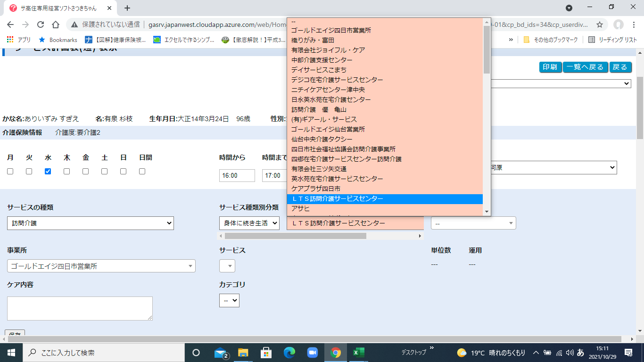This screenshot has width=644, height=362.
Task: Launch Excel from the taskbar
Action: click(x=359, y=353)
